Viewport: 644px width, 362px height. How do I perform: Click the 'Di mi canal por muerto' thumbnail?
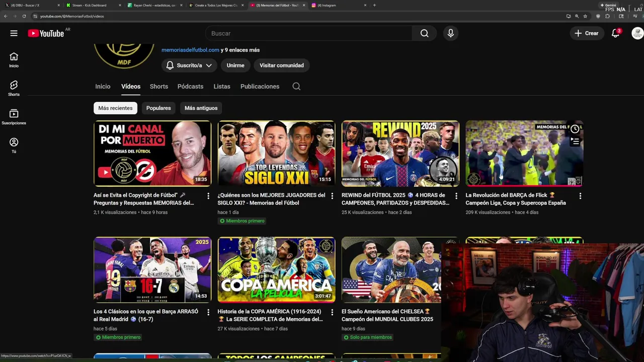pos(152,153)
